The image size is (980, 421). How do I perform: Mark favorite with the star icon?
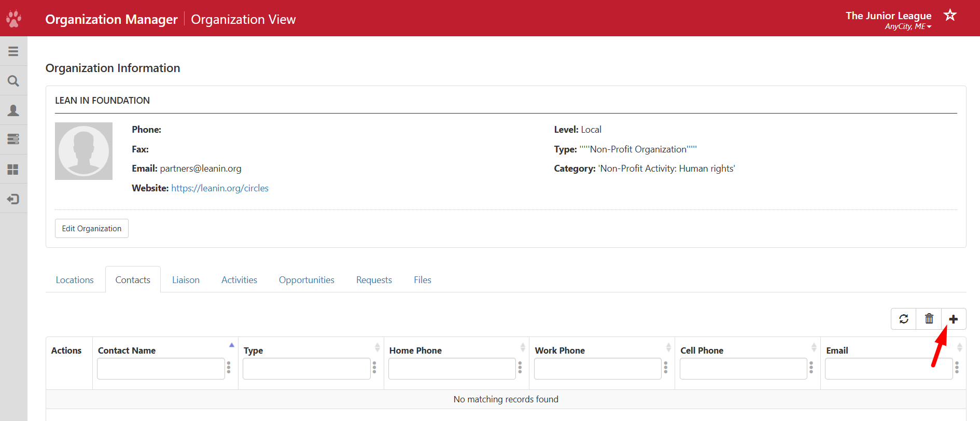pos(950,15)
